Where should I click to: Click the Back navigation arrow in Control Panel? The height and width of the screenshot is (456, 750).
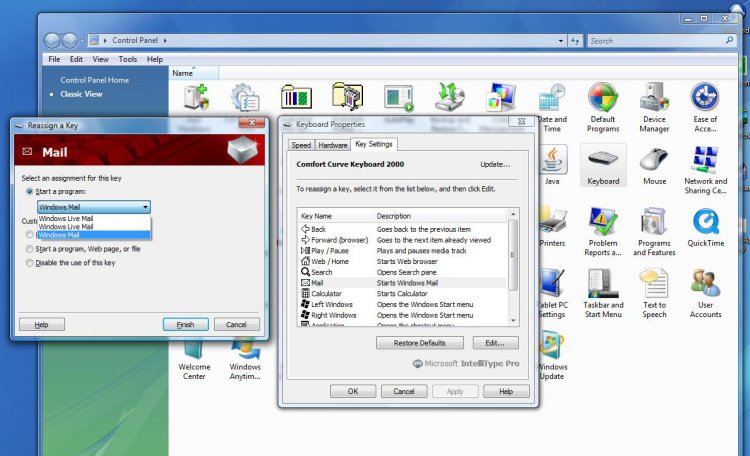coord(52,41)
